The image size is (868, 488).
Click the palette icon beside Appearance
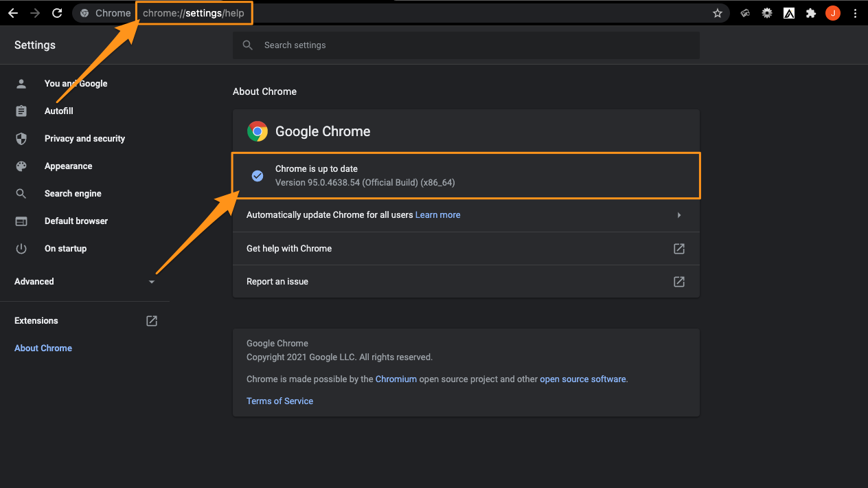click(x=21, y=166)
